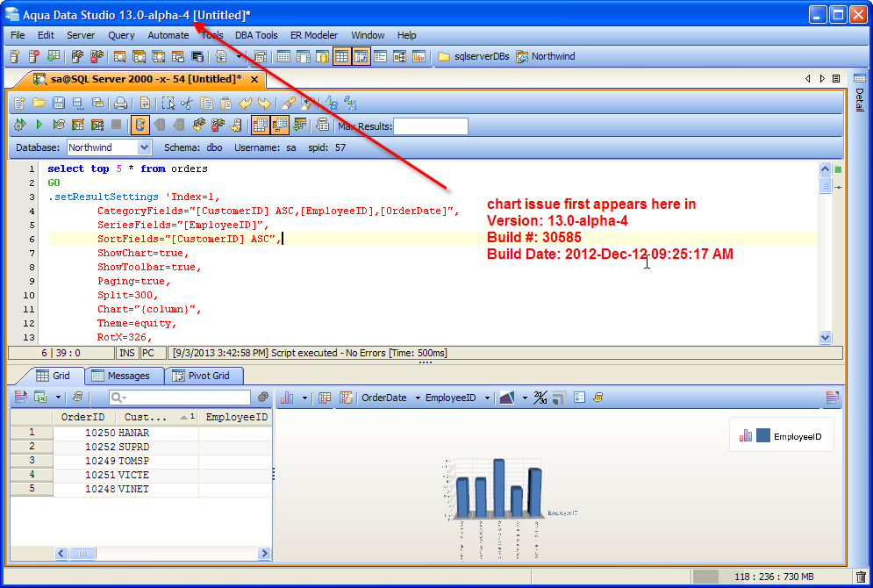Click the chart window icon in main toolbar

[419, 56]
